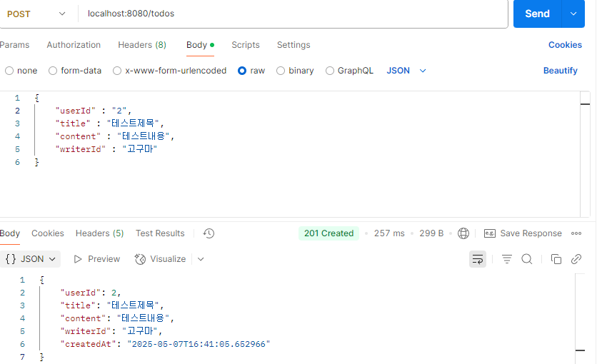Switch to the Authorization tab
The height and width of the screenshot is (364, 597).
pyautogui.click(x=74, y=45)
